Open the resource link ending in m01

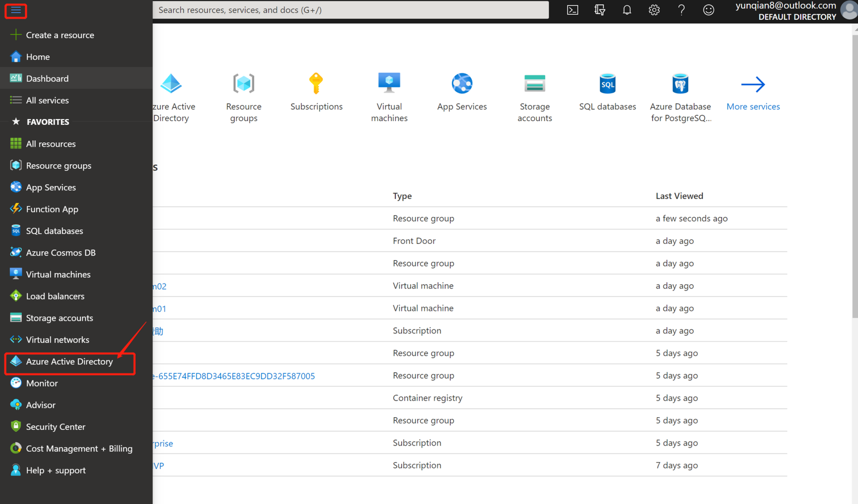[x=159, y=309]
